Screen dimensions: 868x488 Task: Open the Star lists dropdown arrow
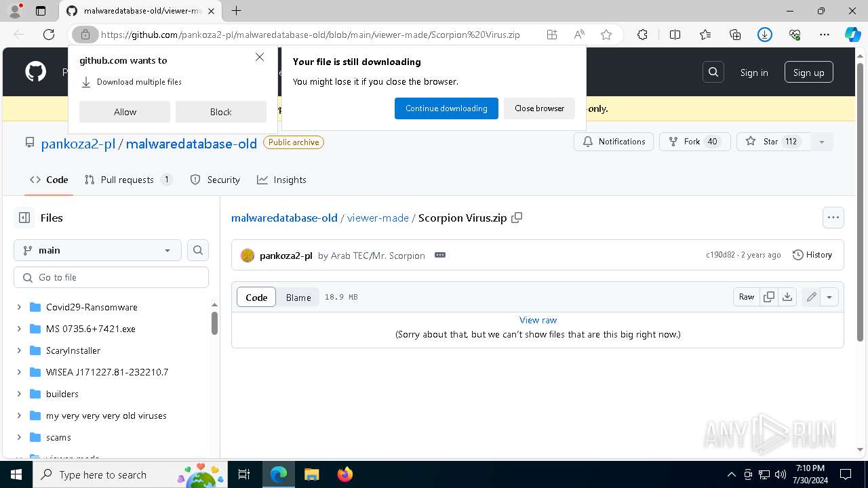click(821, 142)
